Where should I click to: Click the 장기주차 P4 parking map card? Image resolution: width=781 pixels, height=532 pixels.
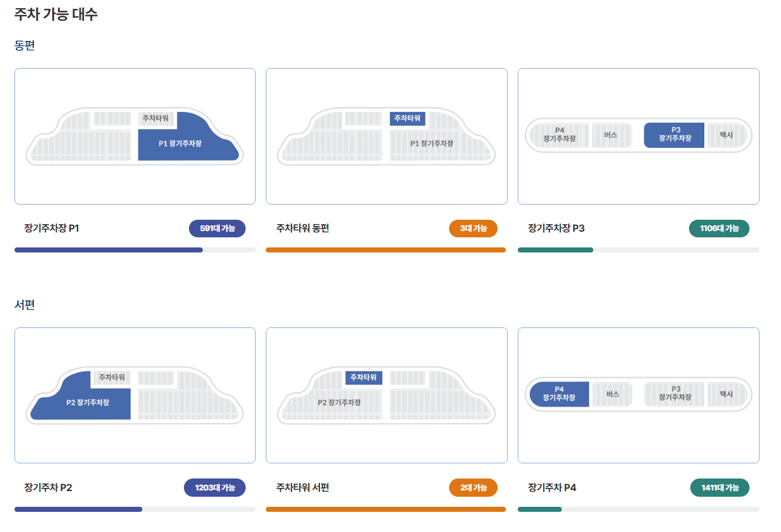639,395
